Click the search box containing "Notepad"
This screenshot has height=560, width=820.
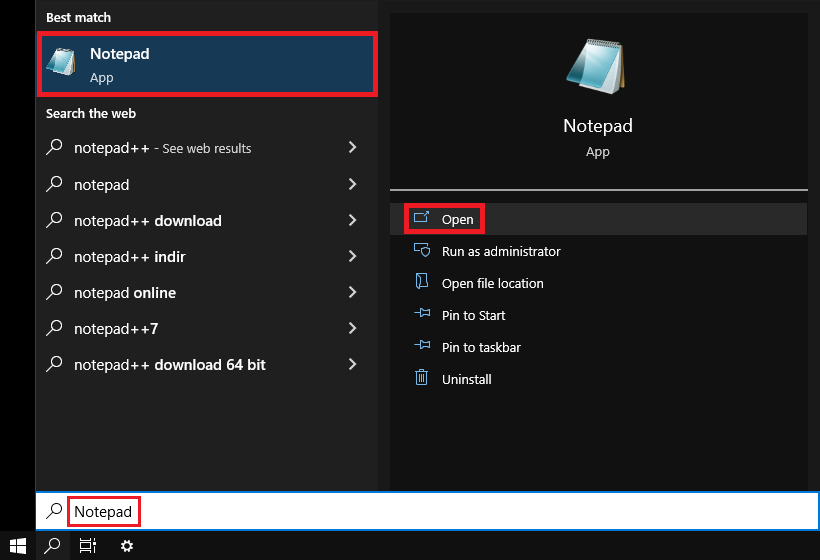[427, 511]
